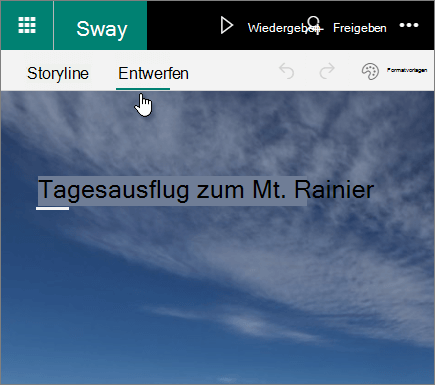Click the Sway app title
This screenshot has width=435, height=385.
(102, 29)
